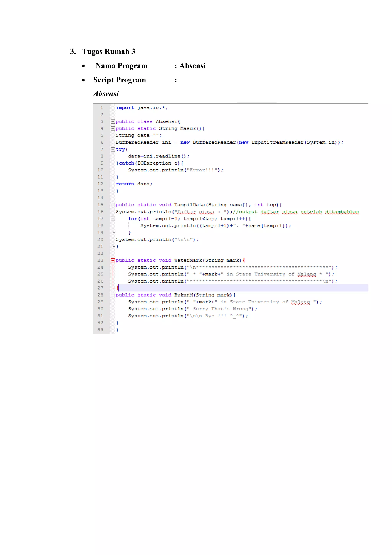Click the 'Nama Program' bullet text
The image size is (392, 555).
[x=121, y=66]
